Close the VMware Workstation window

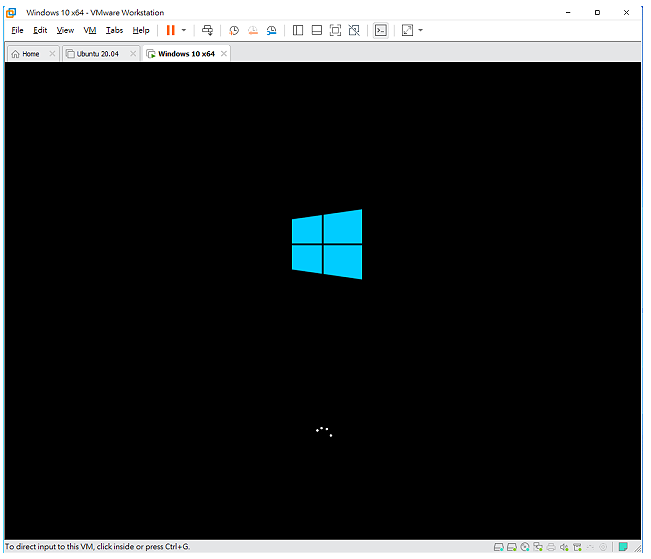coord(626,12)
